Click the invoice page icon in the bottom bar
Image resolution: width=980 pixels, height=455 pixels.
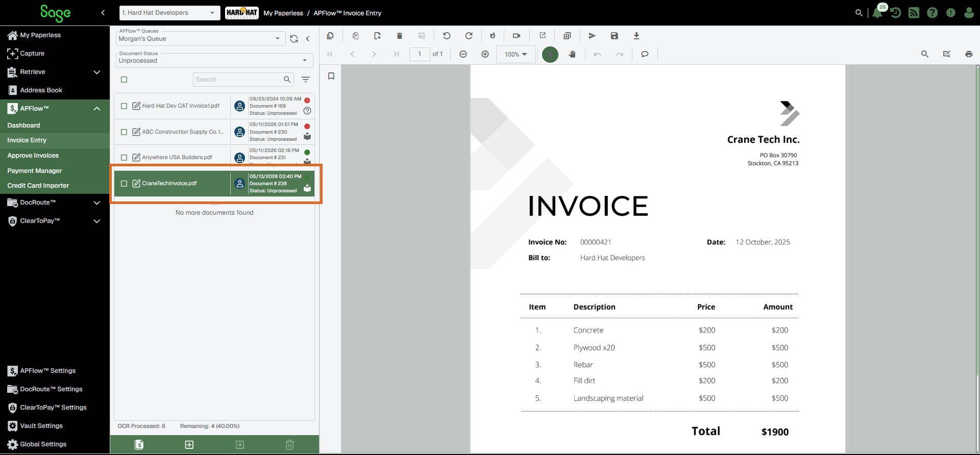(139, 445)
